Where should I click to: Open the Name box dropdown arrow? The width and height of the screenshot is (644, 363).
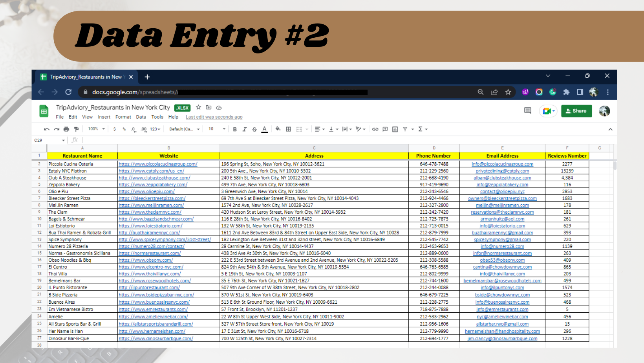63,140
